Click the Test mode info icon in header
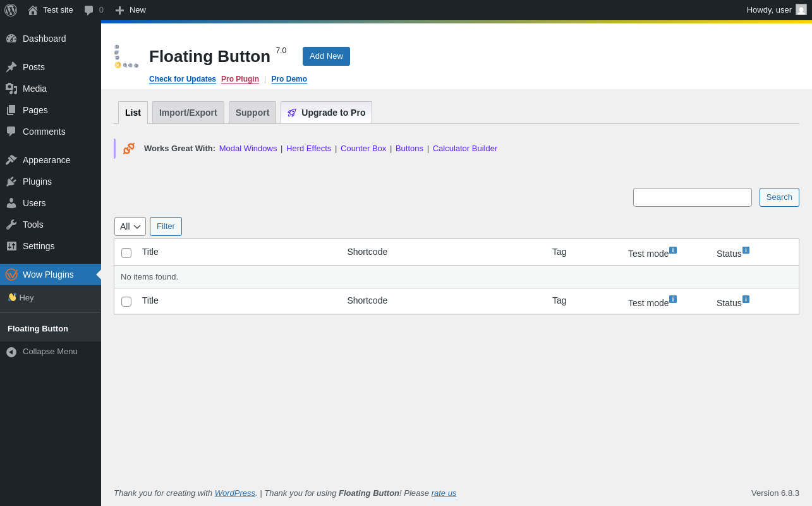 pyautogui.click(x=672, y=250)
